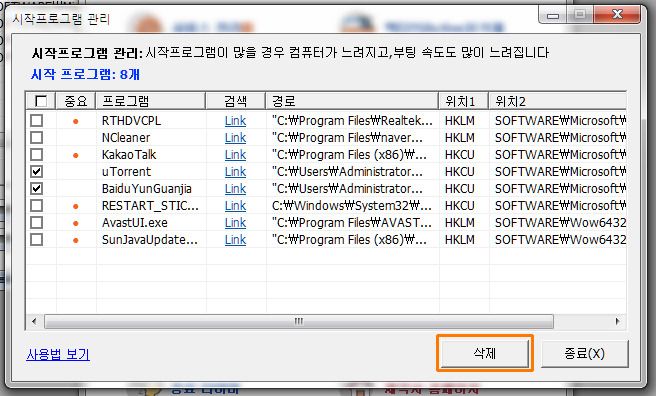Image resolution: width=656 pixels, height=396 pixels.
Task: Check the RTHDVCPL row checkbox
Action: 36,120
